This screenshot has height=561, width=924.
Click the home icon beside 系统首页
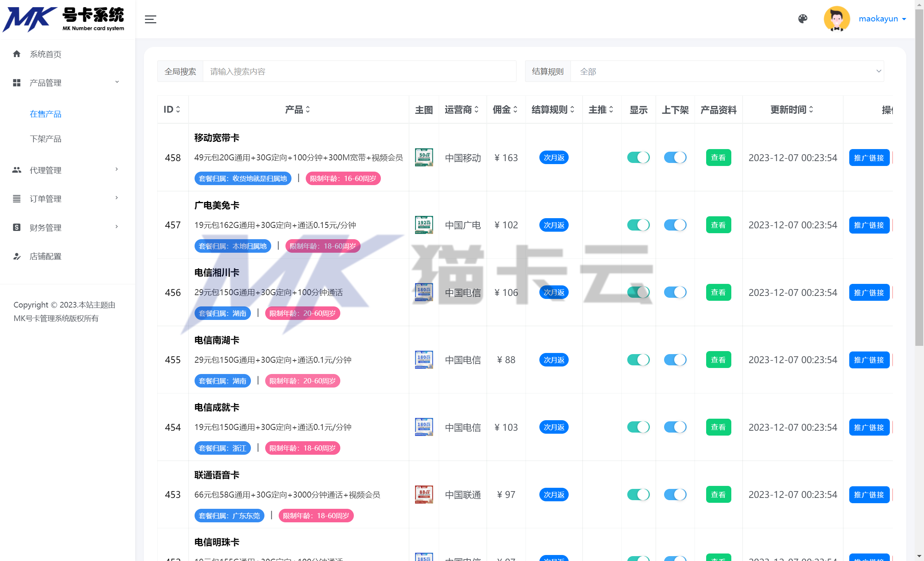pyautogui.click(x=17, y=54)
